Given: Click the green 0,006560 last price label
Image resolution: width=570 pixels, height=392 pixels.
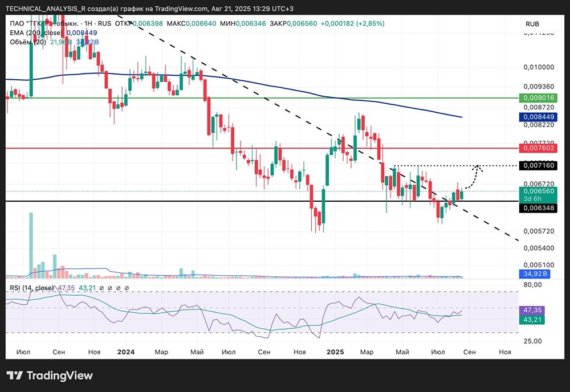Looking at the screenshot, I should [539, 191].
